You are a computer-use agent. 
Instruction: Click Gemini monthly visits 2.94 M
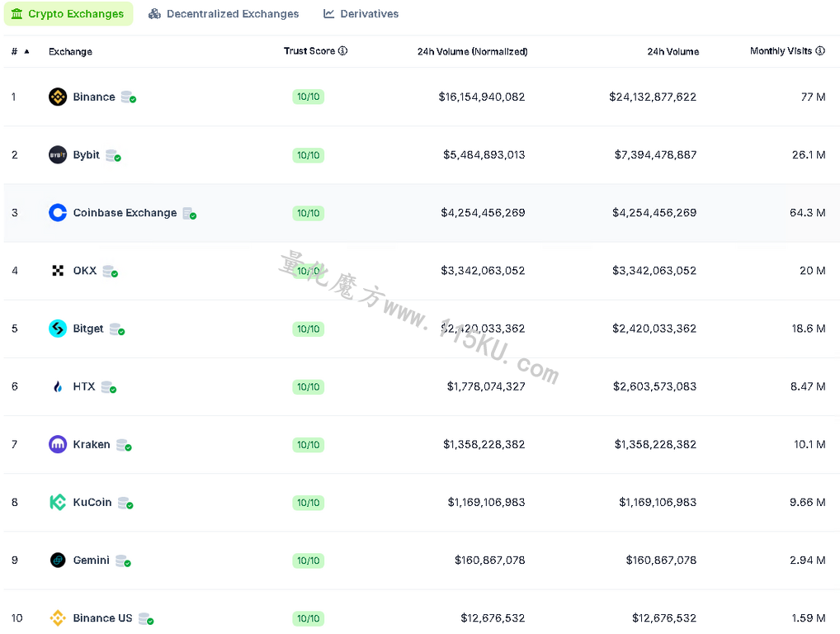pyautogui.click(x=807, y=560)
